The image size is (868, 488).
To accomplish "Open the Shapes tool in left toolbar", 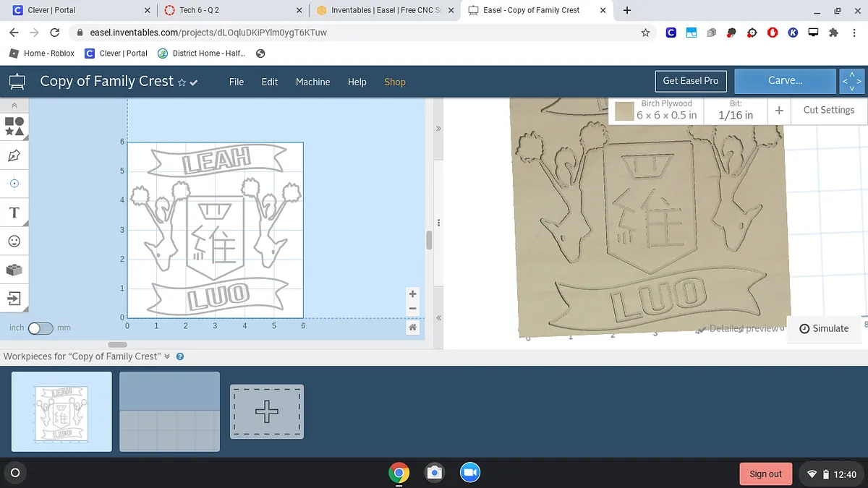I will 14,127.
